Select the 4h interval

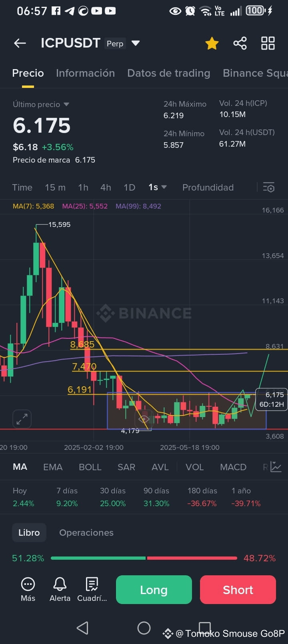(x=106, y=187)
